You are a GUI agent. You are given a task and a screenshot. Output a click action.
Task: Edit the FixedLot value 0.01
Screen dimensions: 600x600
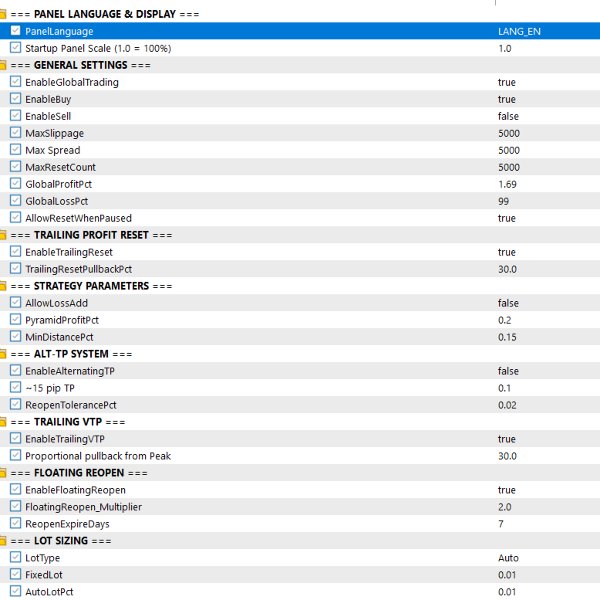[507, 575]
